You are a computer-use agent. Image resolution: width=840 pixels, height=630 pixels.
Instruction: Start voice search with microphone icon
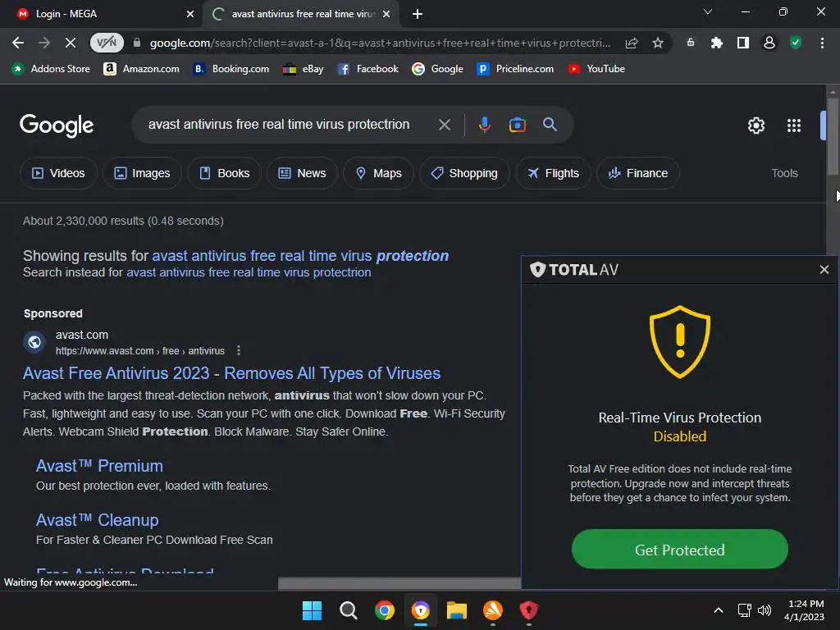pos(484,125)
